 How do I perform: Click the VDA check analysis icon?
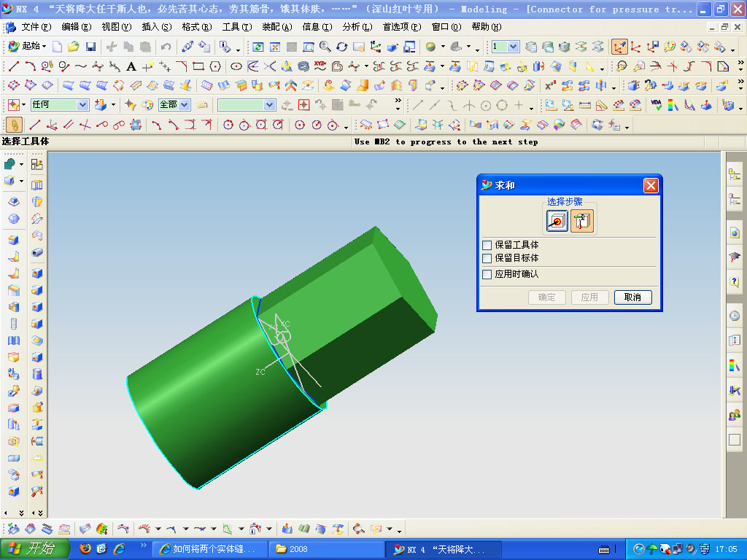[656, 105]
